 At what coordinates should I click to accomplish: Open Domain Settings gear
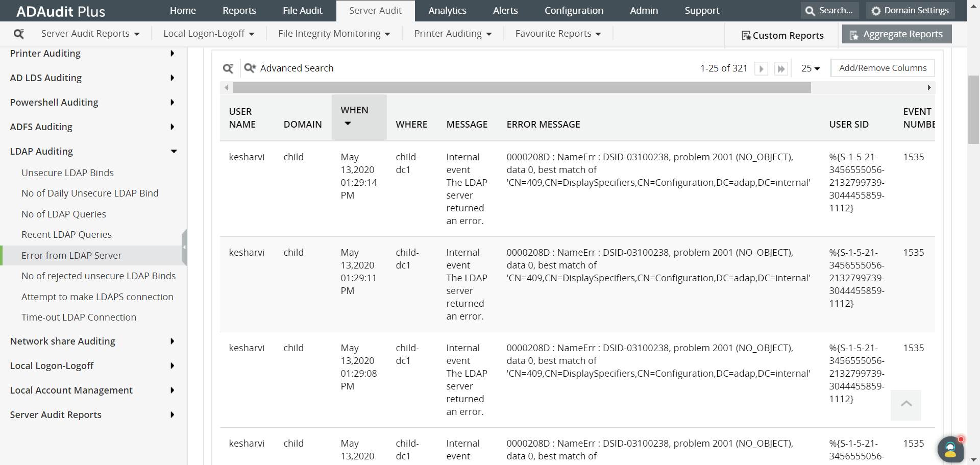(x=910, y=11)
